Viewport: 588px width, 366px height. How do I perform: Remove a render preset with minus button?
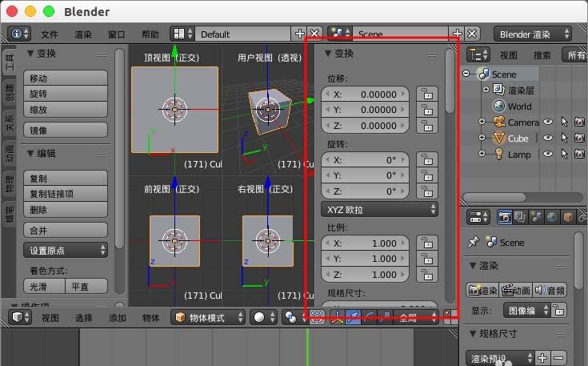[558, 358]
